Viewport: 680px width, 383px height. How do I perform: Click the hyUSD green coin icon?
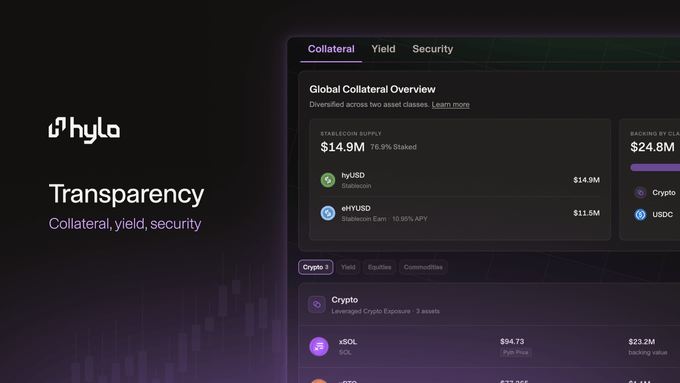328,180
